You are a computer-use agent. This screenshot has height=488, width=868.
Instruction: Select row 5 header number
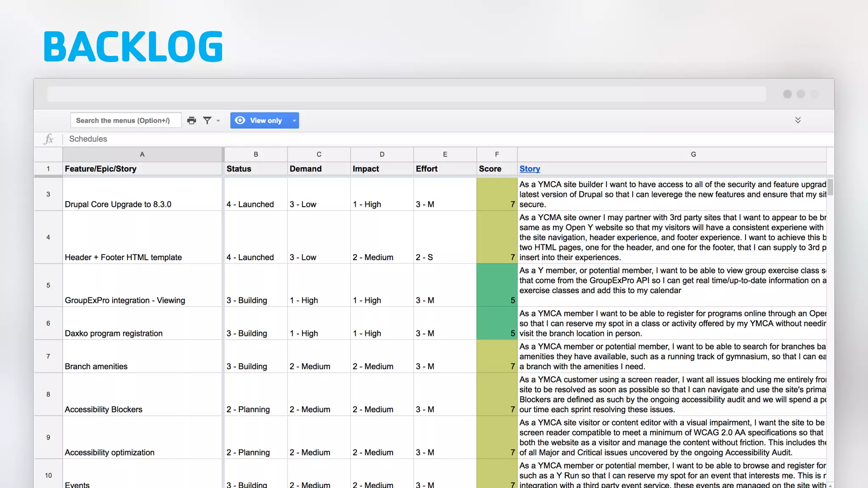48,285
